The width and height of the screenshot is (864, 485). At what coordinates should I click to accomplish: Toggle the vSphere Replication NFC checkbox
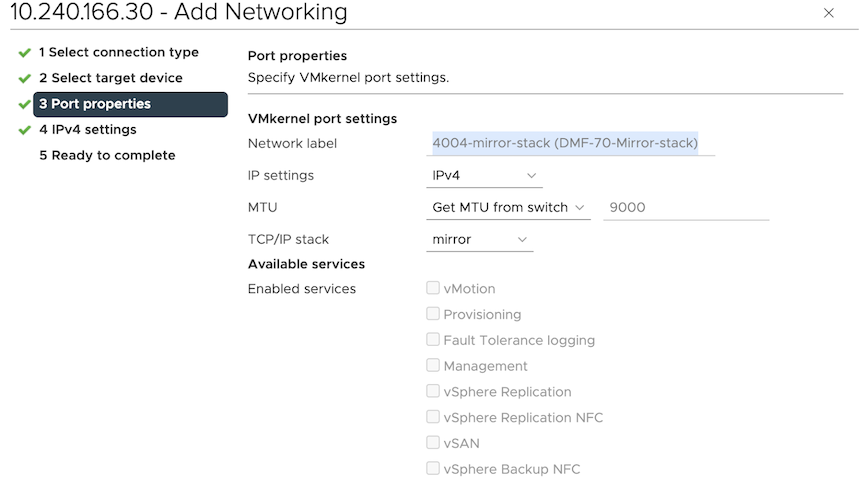point(433,417)
